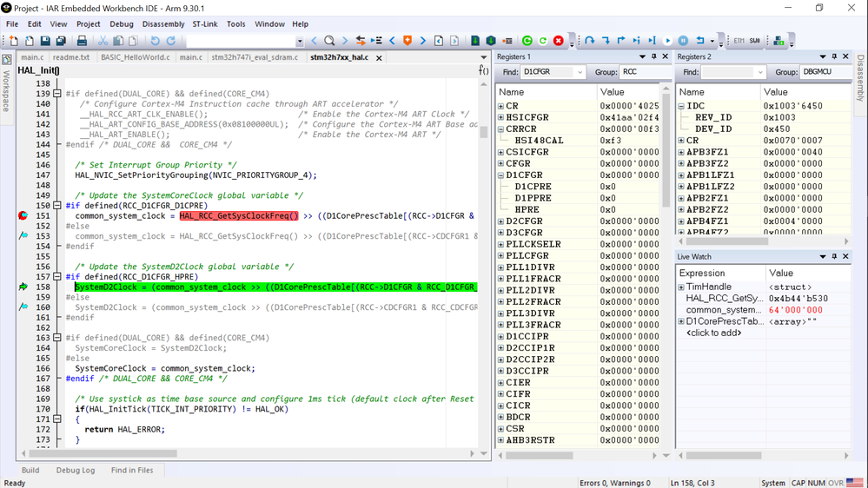Image resolution: width=868 pixels, height=488 pixels.
Task: Click the green Restart Debugger icon
Action: coord(527,41)
